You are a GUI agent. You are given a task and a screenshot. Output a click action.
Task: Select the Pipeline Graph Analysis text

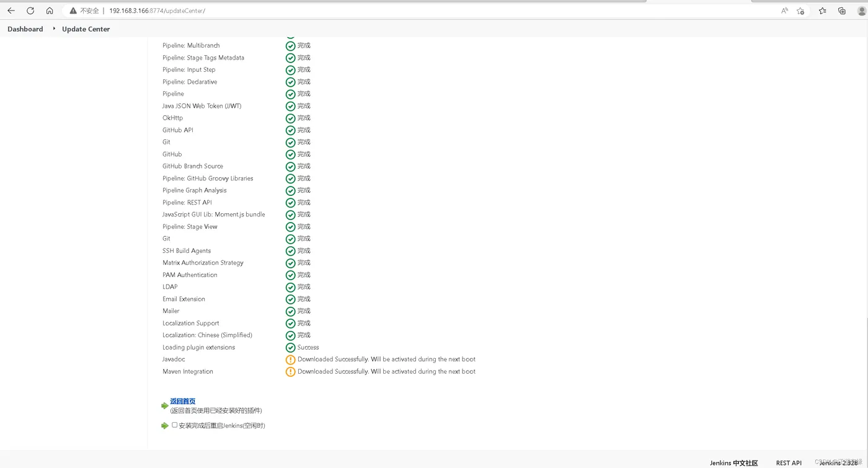click(195, 190)
